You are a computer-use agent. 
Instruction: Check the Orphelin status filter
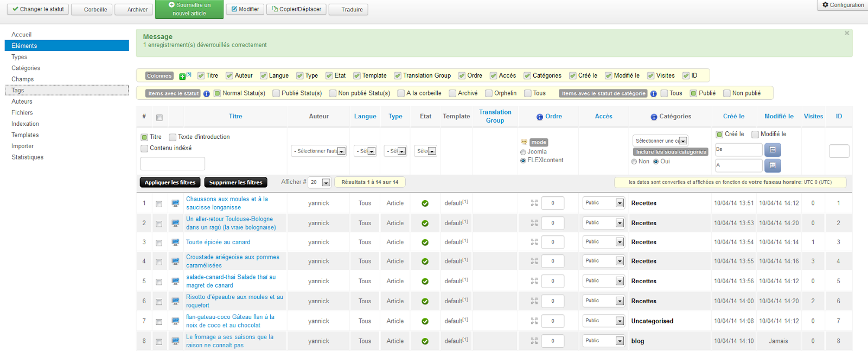[489, 93]
